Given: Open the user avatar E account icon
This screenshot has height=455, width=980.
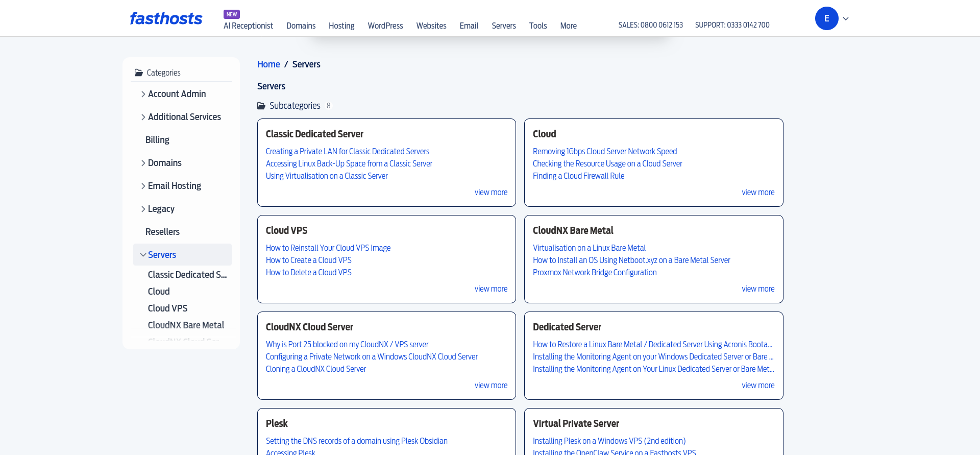Looking at the screenshot, I should pos(826,18).
